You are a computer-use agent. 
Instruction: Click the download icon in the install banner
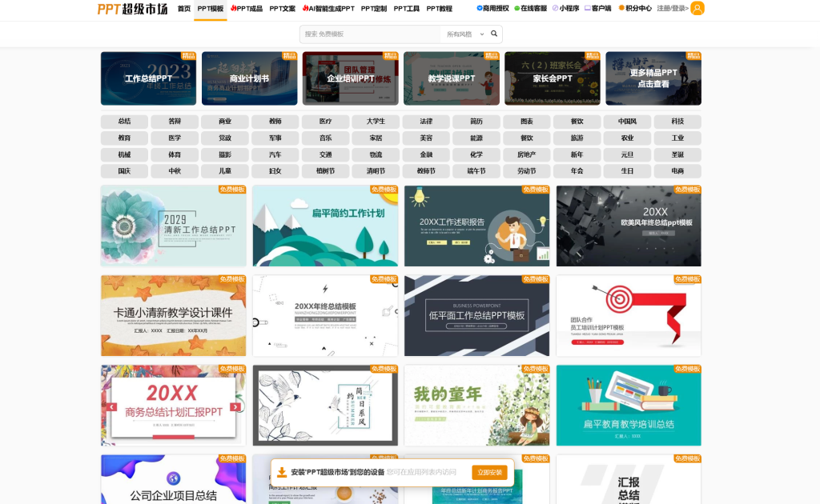tap(282, 472)
